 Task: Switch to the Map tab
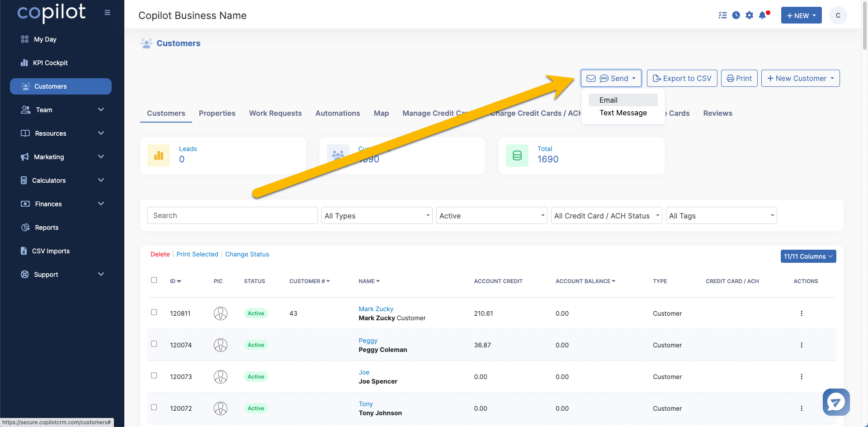381,113
